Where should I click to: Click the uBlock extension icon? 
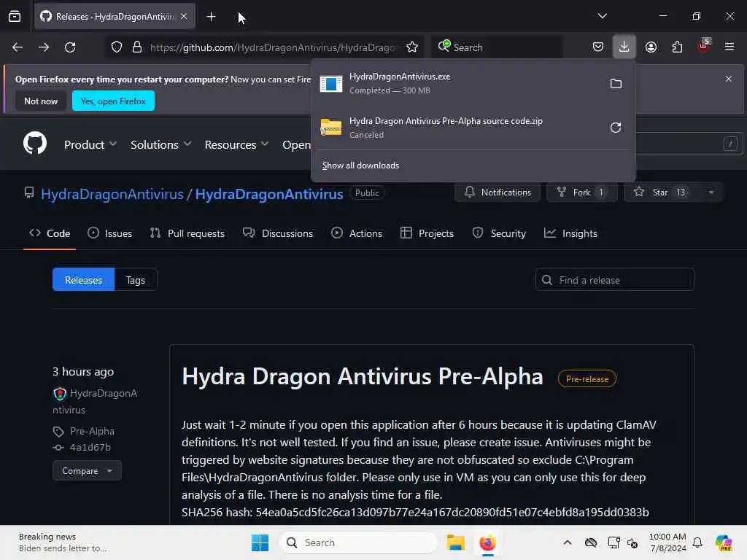(x=704, y=46)
